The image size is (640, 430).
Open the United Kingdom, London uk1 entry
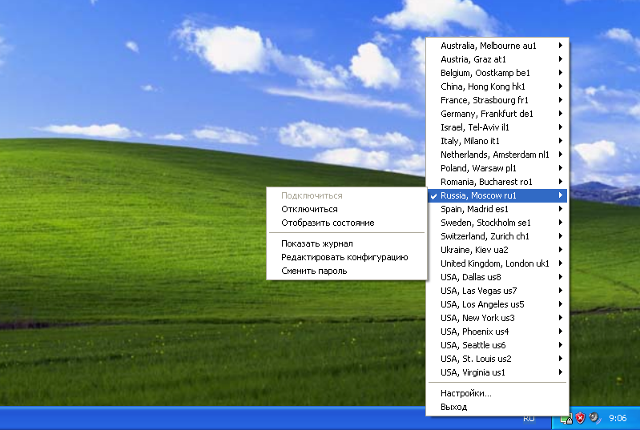497,263
